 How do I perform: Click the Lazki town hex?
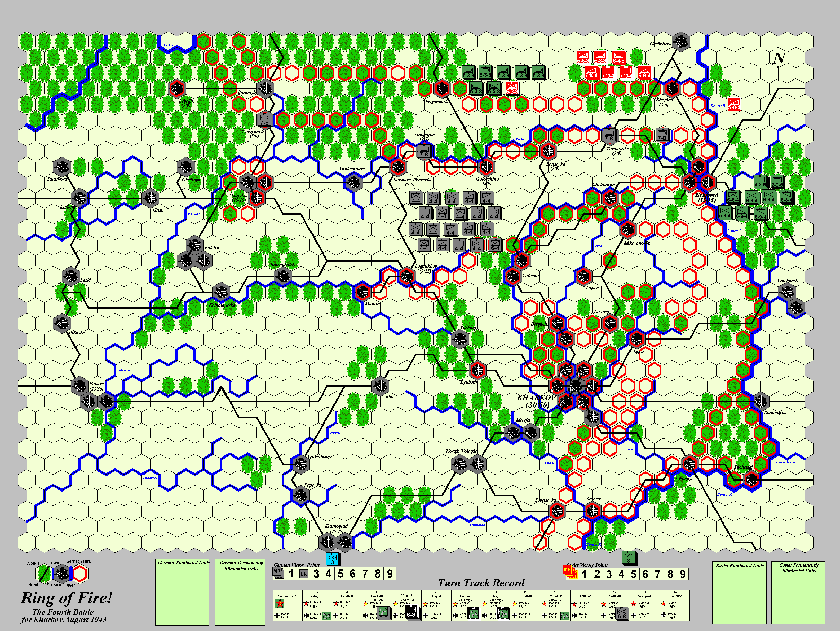tap(71, 276)
